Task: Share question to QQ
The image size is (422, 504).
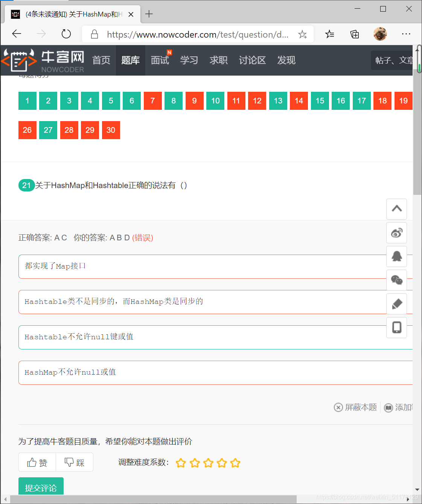Action: tap(397, 257)
